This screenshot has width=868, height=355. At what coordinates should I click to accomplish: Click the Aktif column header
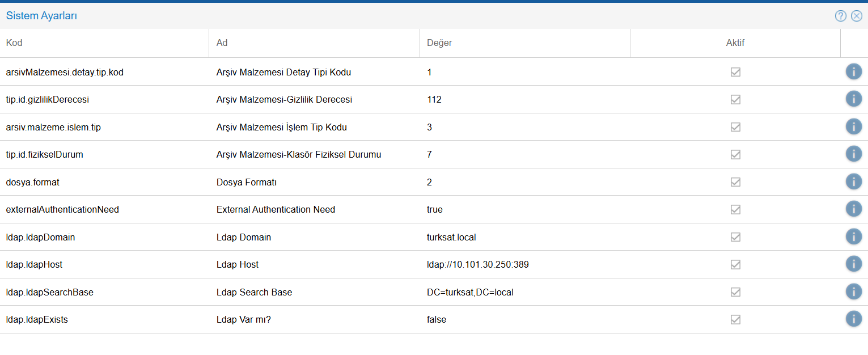[x=735, y=43]
